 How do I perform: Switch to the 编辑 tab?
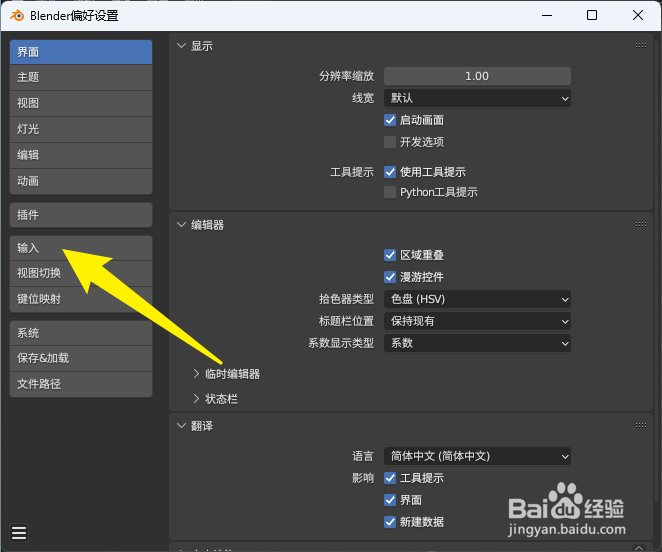pyautogui.click(x=81, y=155)
